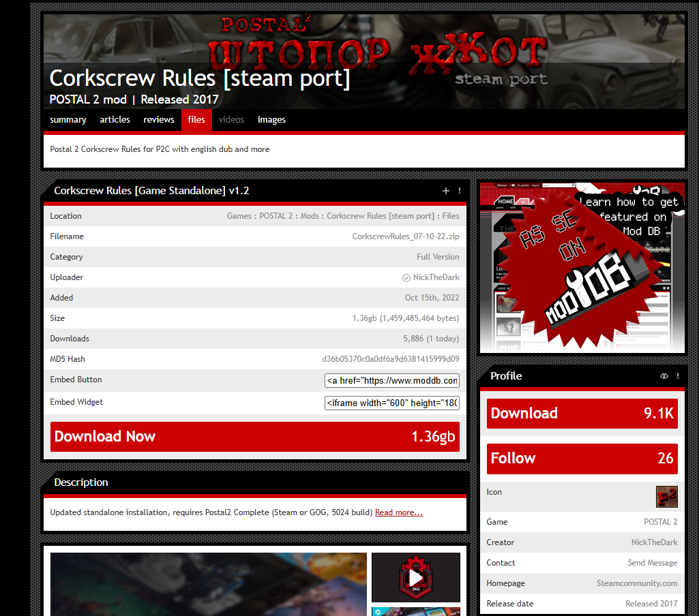Open the summary tab

click(68, 120)
